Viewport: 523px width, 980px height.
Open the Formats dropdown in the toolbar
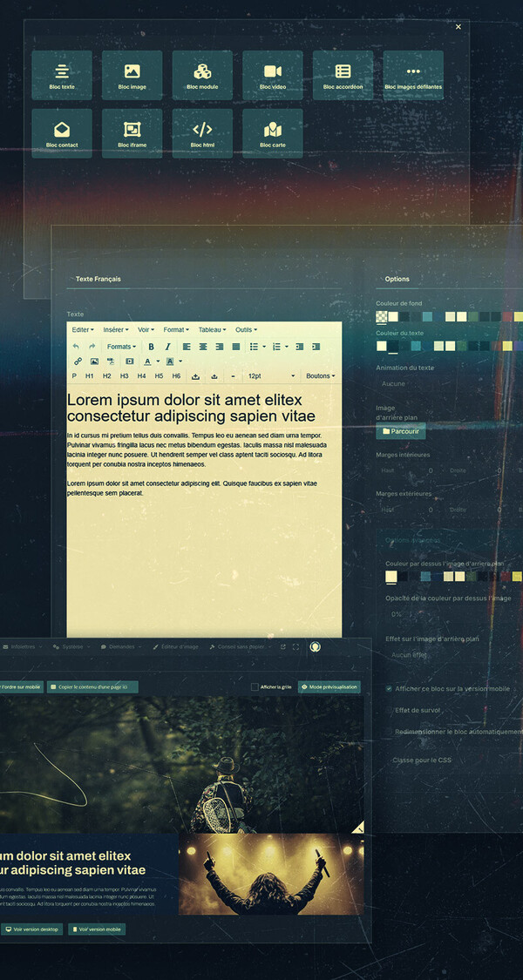121,347
